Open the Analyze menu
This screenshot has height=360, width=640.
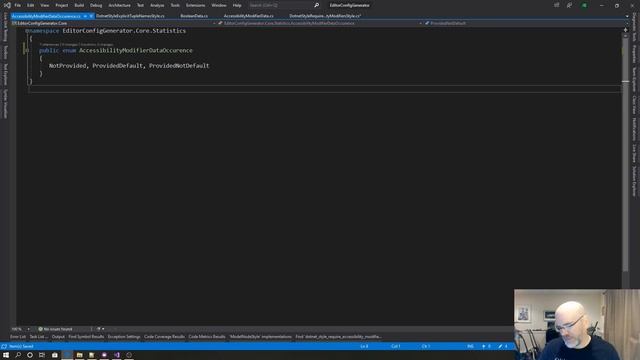coord(157,5)
